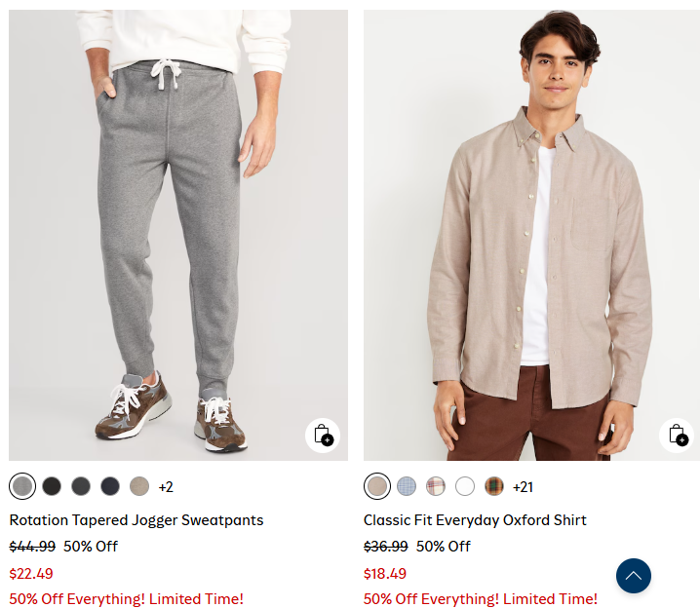Click the Oxford Shirt product photo
Viewport: 700px width, 608px height.
tap(531, 234)
